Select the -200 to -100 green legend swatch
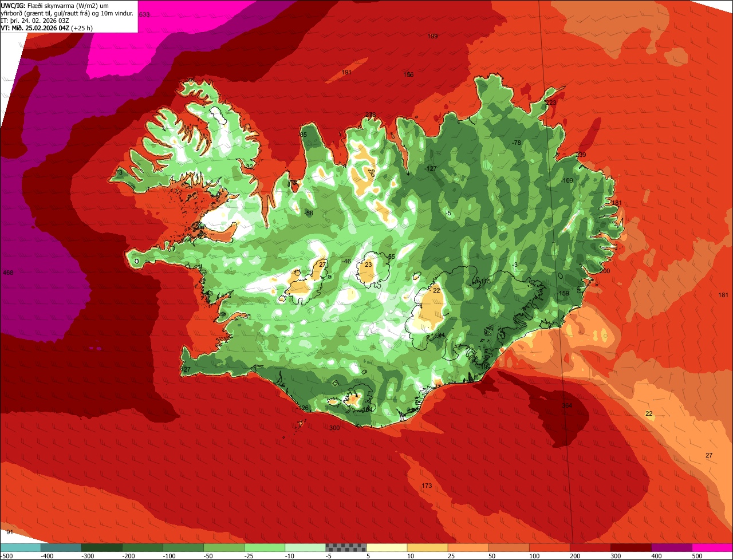Image resolution: width=733 pixels, height=560 pixels. pyautogui.click(x=183, y=547)
